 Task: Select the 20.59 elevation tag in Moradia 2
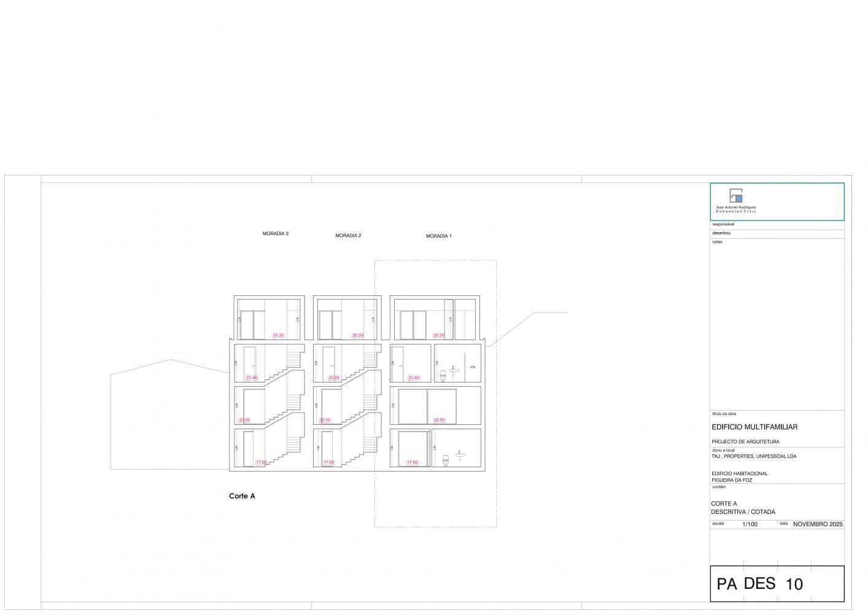point(325,421)
